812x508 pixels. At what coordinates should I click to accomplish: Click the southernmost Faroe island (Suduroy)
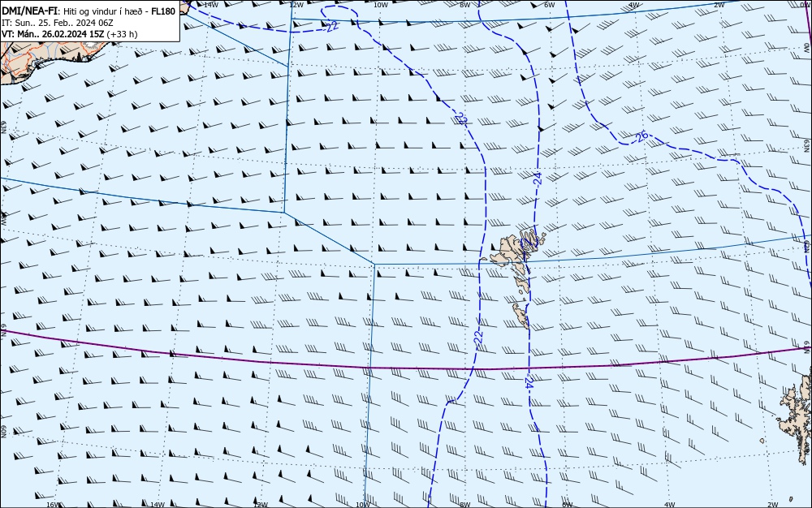coord(521,315)
